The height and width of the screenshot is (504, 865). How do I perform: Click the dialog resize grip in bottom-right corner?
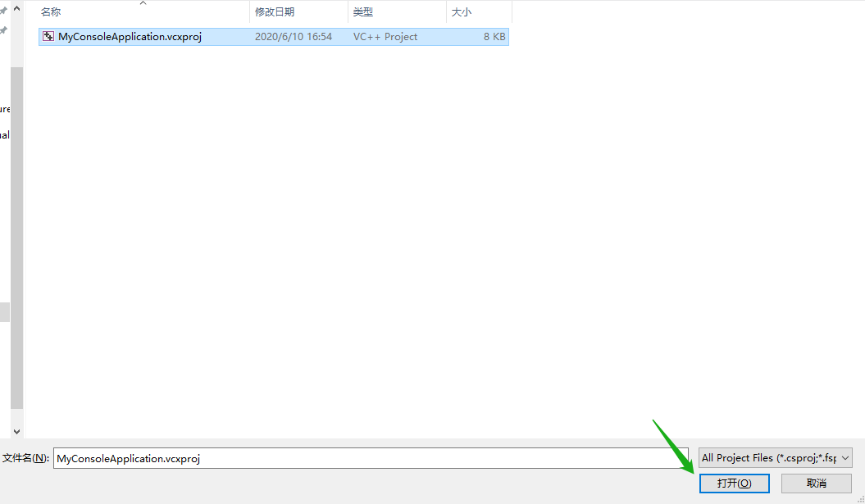(x=859, y=498)
